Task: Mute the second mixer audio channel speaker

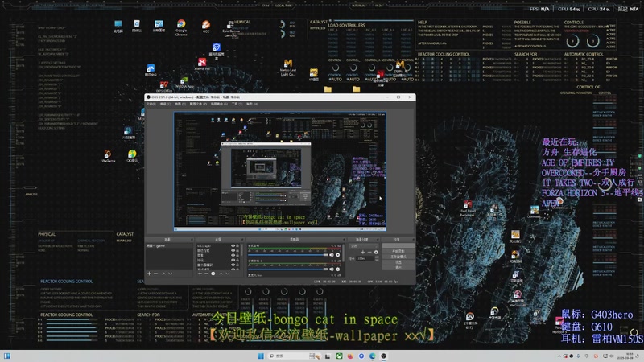Action: click(332, 269)
